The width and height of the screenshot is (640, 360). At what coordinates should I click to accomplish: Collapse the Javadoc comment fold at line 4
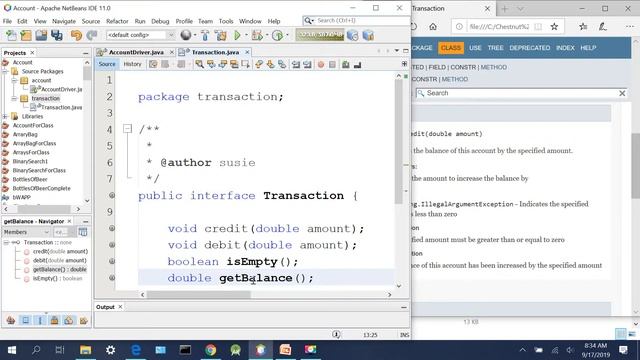[127, 129]
